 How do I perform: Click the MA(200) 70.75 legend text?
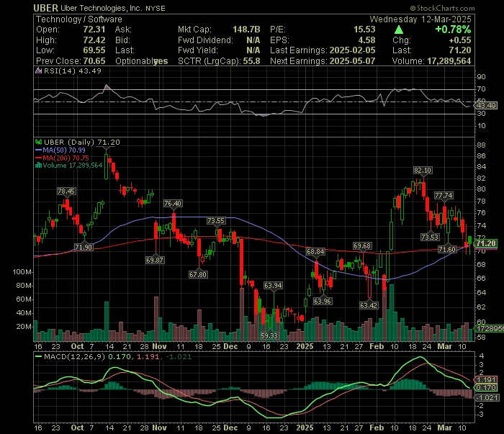[66, 158]
